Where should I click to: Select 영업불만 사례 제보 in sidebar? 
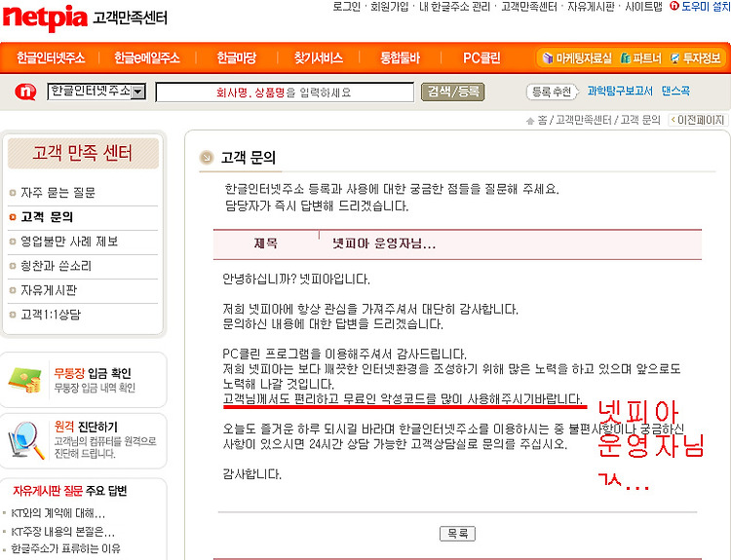click(x=69, y=242)
